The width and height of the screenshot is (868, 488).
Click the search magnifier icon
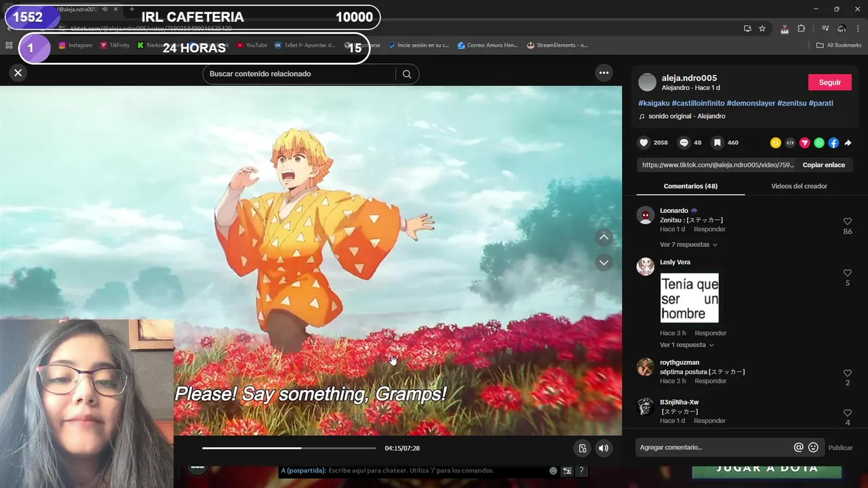[407, 74]
